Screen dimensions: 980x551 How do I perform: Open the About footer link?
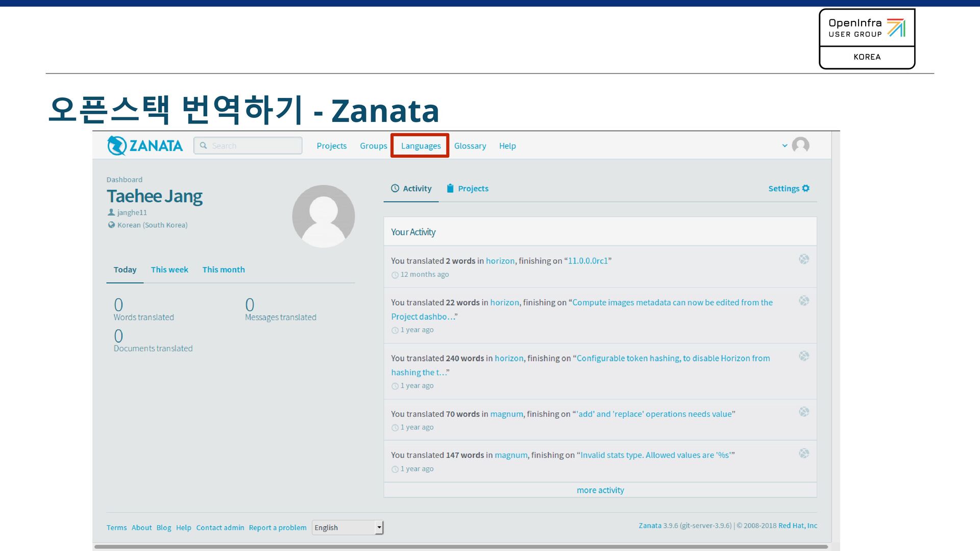click(x=141, y=528)
